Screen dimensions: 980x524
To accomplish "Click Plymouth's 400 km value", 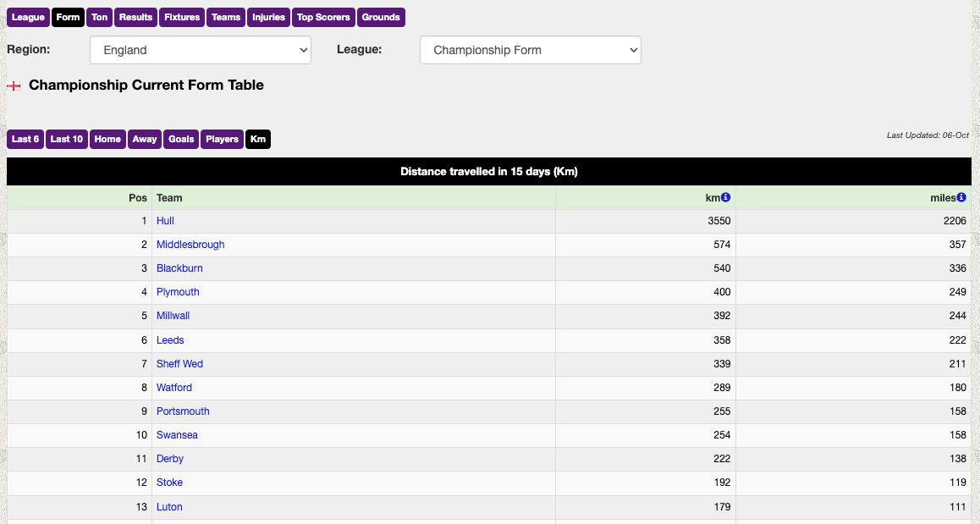I will (722, 292).
